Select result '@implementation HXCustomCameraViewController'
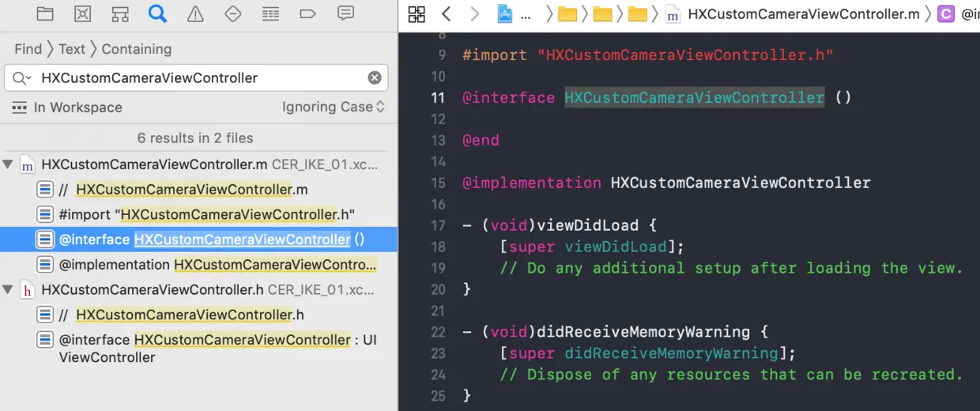980x411 pixels. (198, 265)
